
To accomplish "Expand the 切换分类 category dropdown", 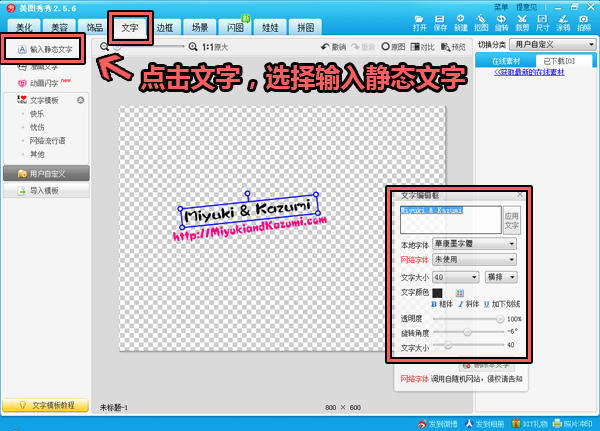I will click(552, 45).
